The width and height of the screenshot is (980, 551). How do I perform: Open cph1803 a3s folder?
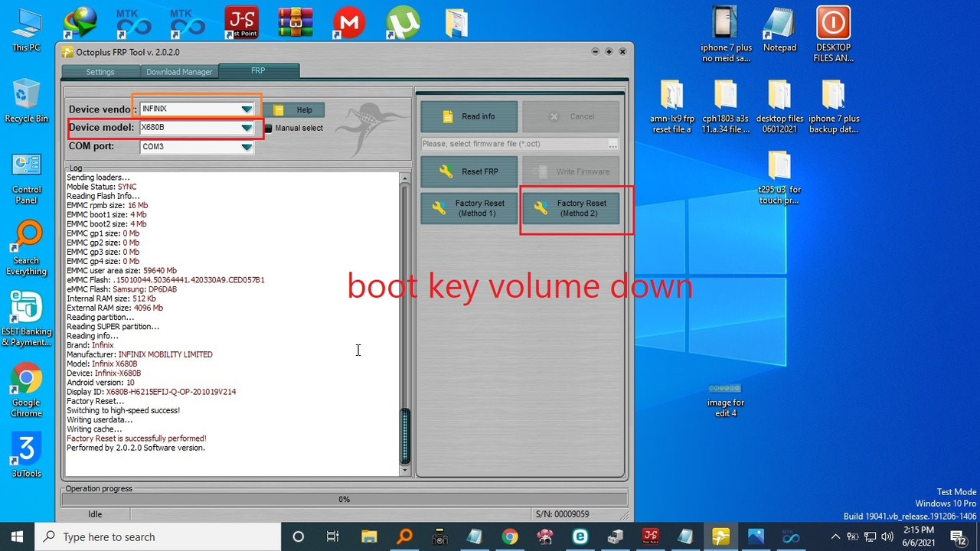click(725, 106)
